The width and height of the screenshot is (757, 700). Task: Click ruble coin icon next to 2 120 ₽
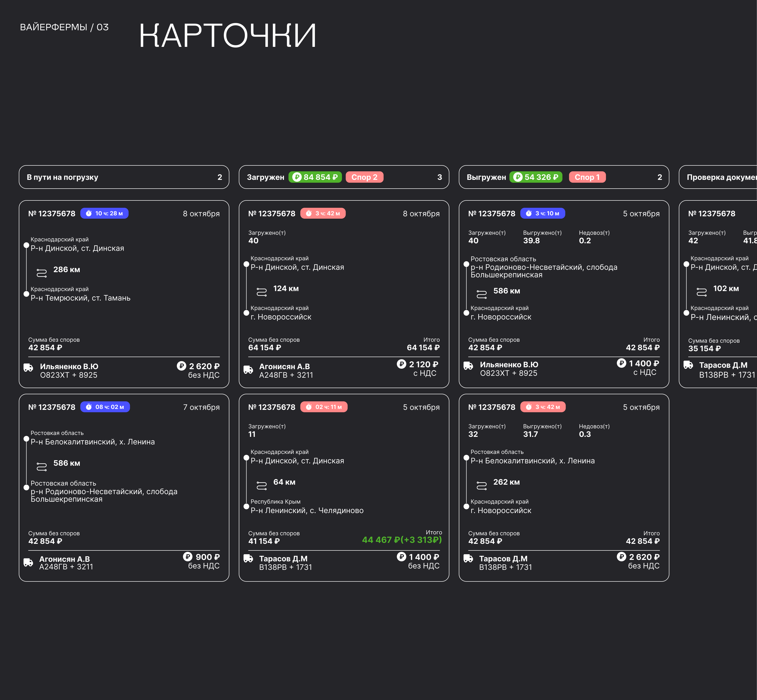pyautogui.click(x=401, y=364)
